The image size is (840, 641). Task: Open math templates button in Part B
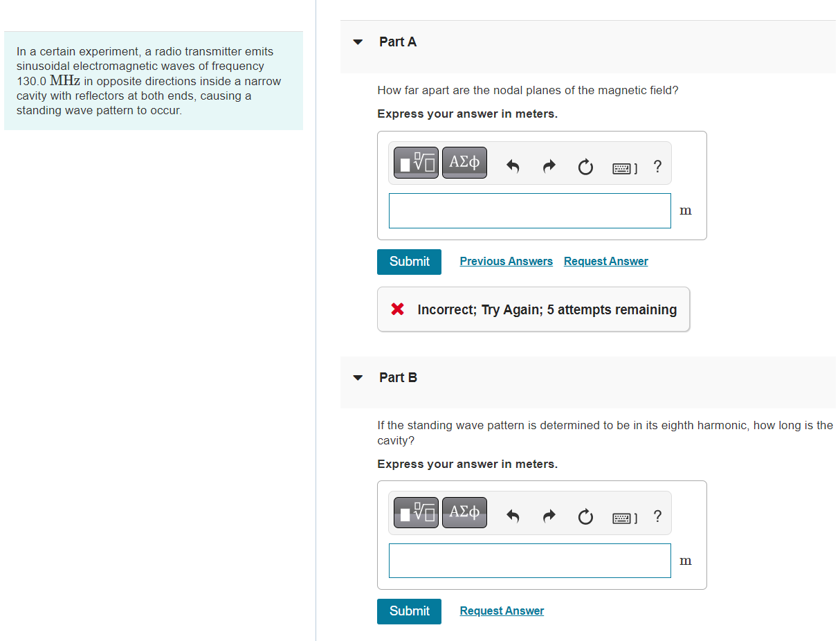pos(416,513)
